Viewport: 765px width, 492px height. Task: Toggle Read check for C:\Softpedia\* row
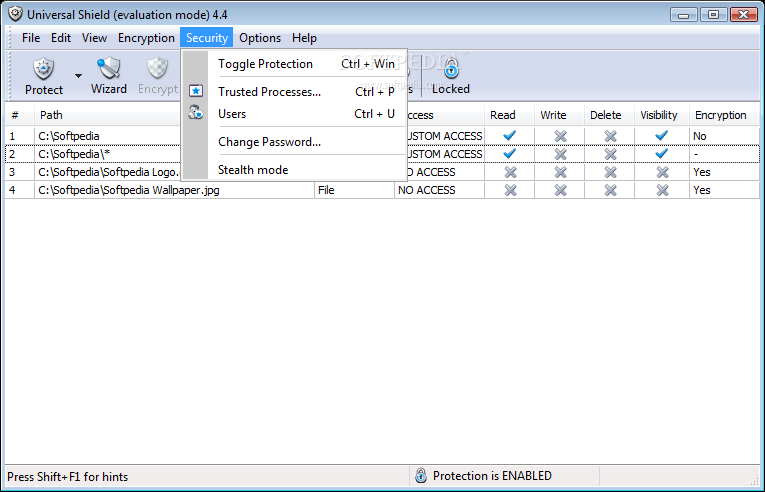tap(509, 153)
